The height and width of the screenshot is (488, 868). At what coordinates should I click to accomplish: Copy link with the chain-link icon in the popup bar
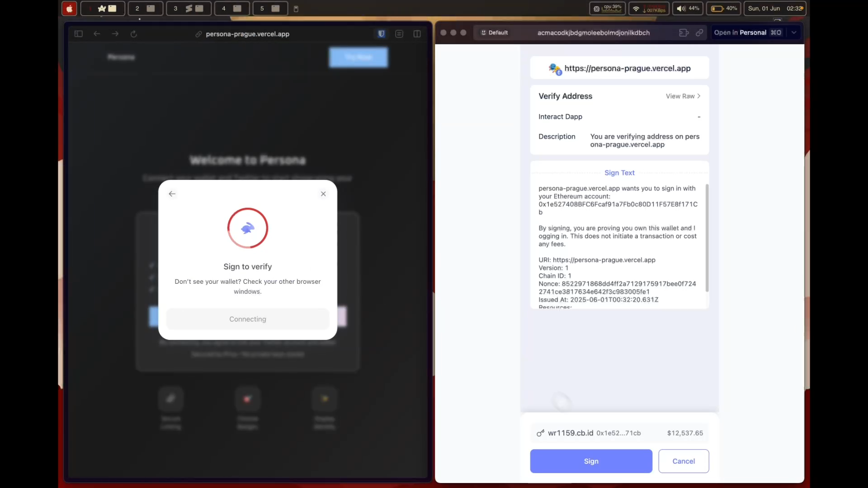click(x=699, y=33)
